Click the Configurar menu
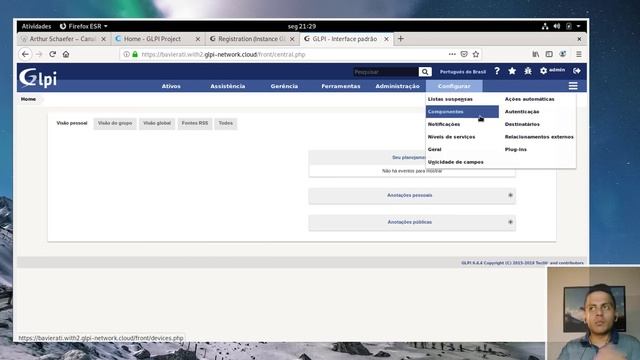The image size is (640, 360). pos(454,86)
